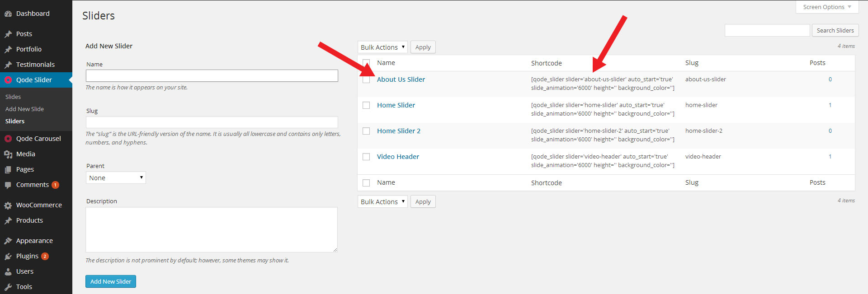Click the WooCommerce gear icon
This screenshot has width=868, height=294.
[x=8, y=205]
